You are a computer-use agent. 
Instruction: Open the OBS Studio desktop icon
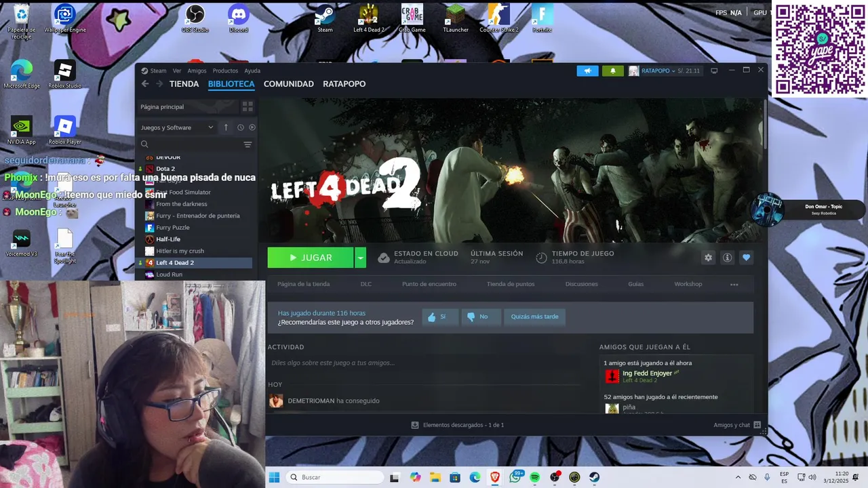coord(195,19)
